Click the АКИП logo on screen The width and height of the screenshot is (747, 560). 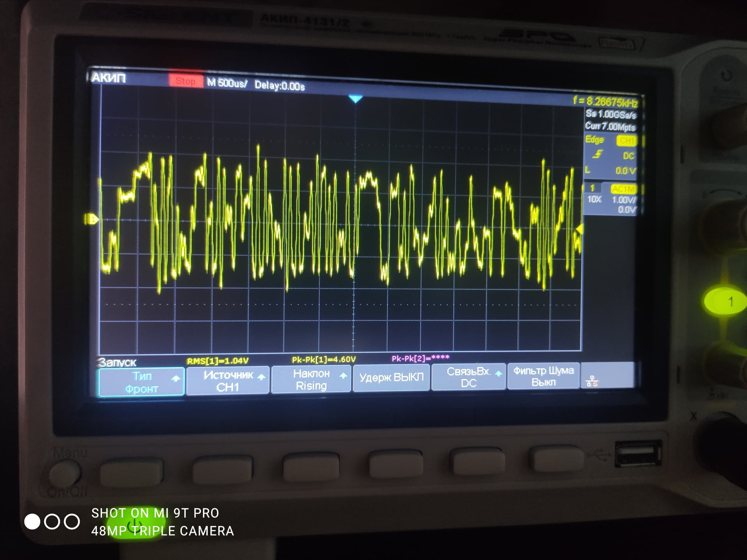pos(109,78)
